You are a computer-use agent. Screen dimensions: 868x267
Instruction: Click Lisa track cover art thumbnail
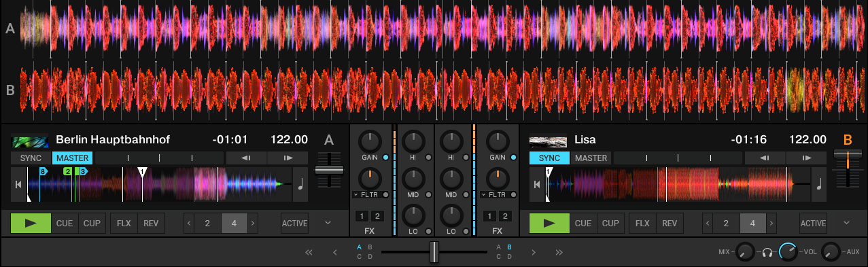click(x=548, y=141)
